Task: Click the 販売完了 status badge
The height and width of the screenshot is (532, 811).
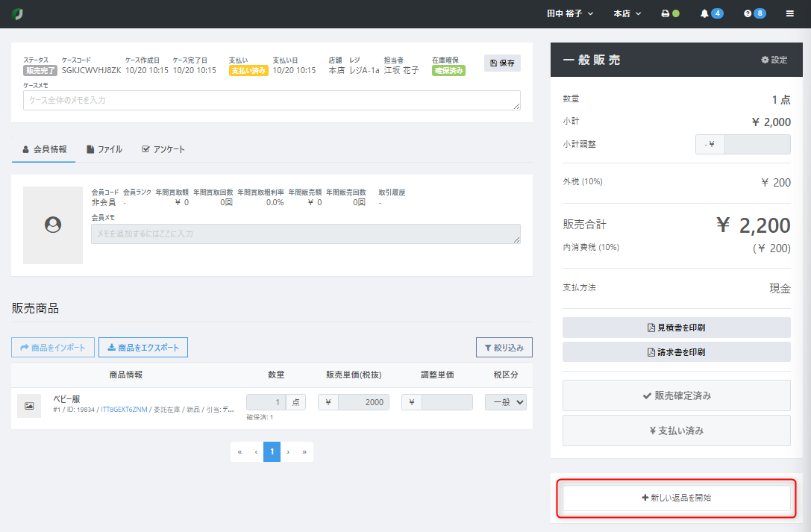Action: point(40,70)
